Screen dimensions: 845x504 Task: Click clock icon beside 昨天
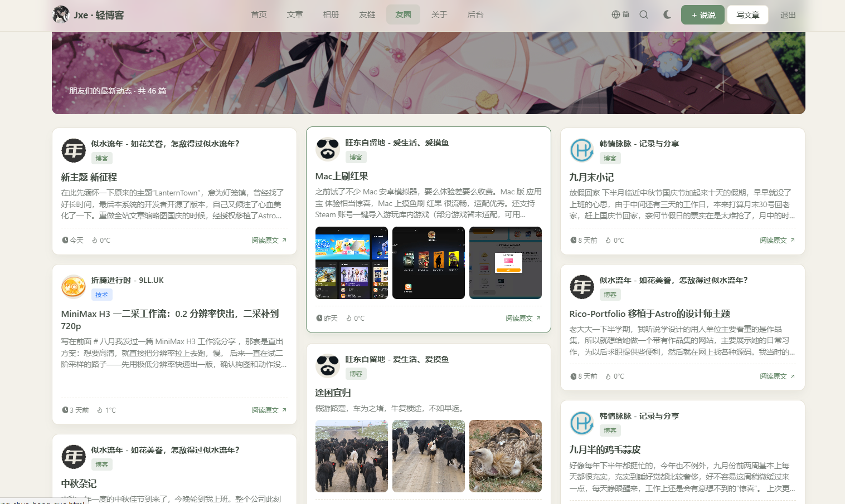tap(319, 318)
